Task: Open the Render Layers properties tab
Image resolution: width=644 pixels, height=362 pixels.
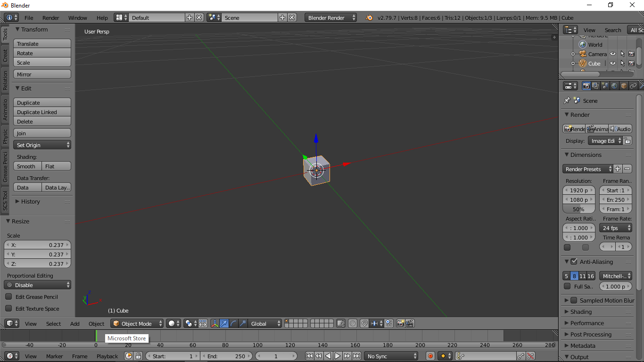Action: [595, 86]
